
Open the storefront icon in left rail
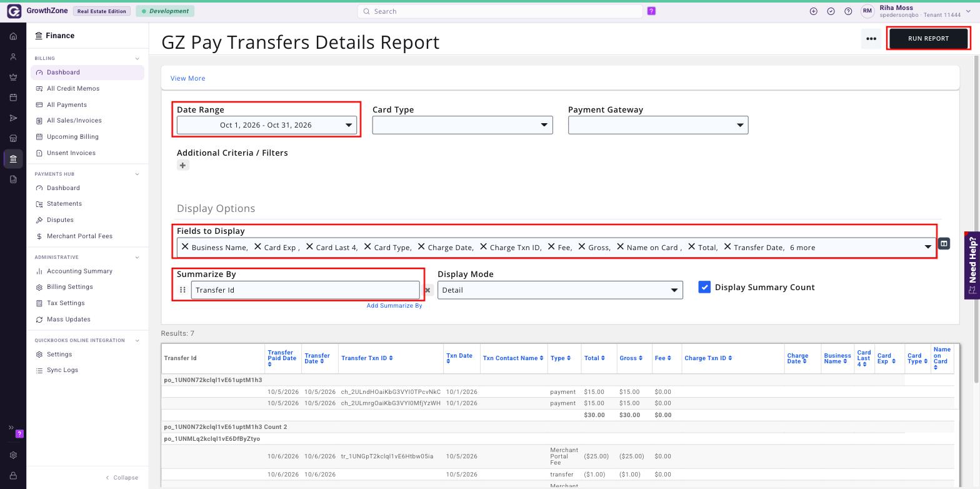pyautogui.click(x=13, y=138)
